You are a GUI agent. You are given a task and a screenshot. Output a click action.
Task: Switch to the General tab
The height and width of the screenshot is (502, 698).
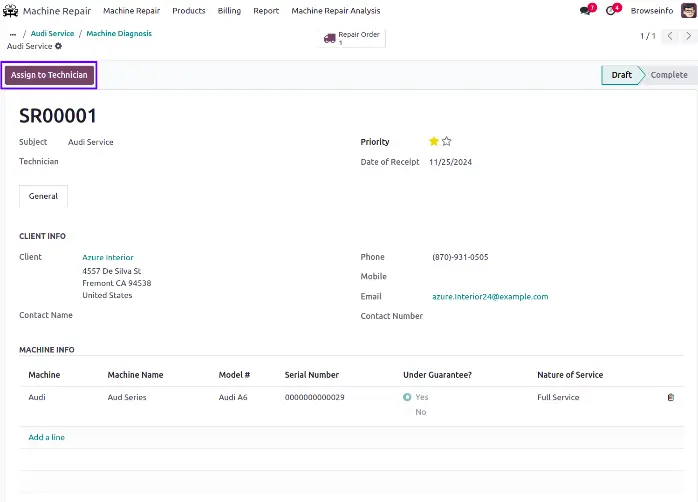click(43, 196)
